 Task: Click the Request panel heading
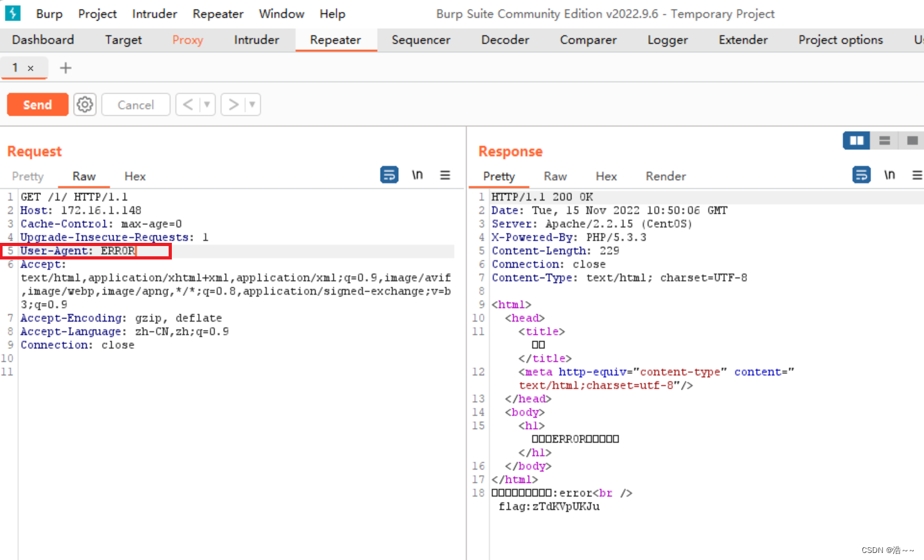click(35, 151)
